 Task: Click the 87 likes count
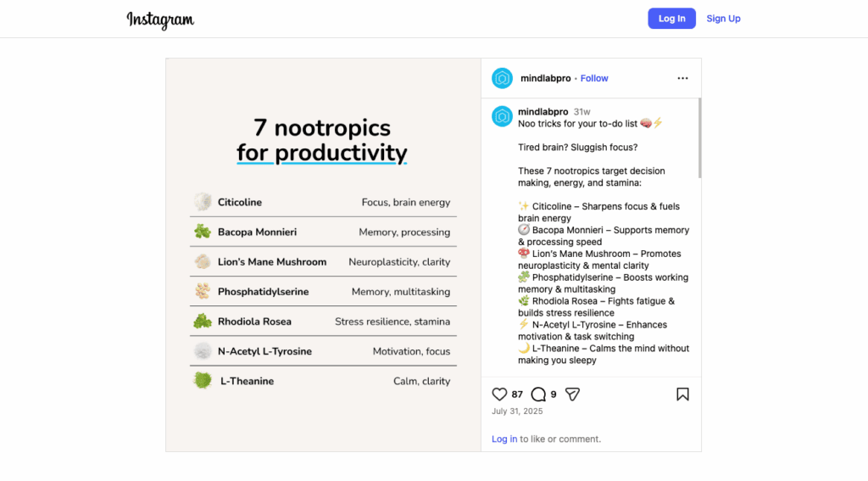click(517, 394)
